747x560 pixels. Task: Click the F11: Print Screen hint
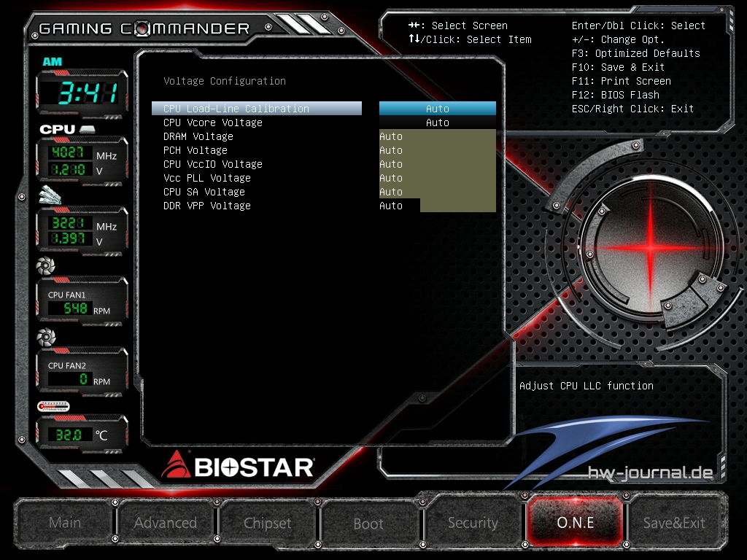tap(622, 81)
